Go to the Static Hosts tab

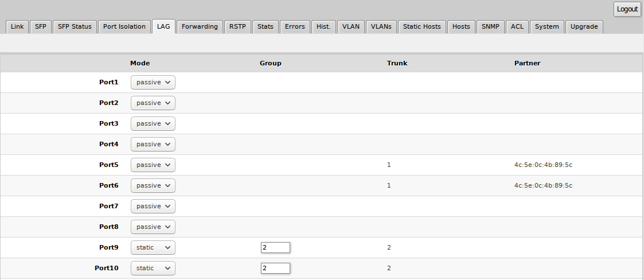click(421, 26)
